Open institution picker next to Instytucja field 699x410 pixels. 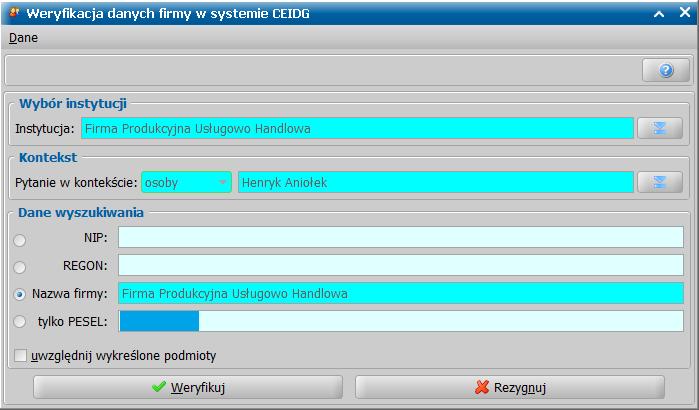(x=660, y=128)
